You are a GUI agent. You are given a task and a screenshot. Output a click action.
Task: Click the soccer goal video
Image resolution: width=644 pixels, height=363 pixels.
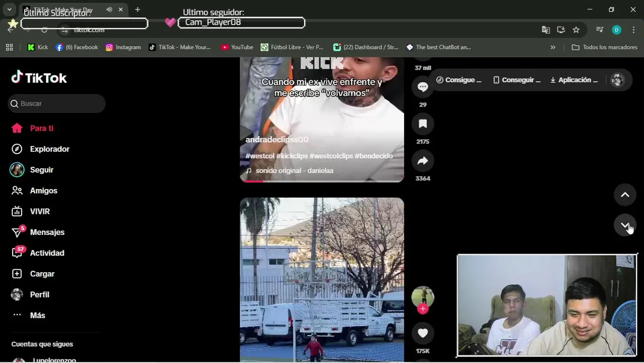pyautogui.click(x=322, y=280)
